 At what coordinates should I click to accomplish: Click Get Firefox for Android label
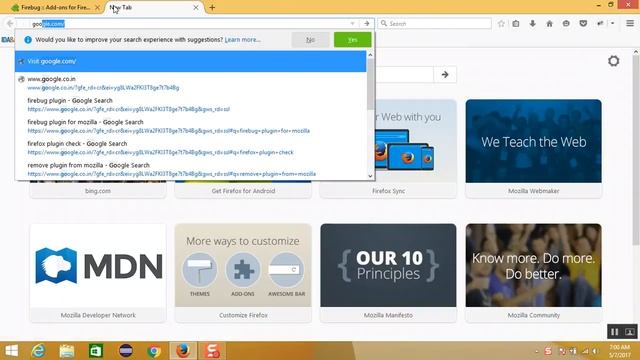pos(243,191)
